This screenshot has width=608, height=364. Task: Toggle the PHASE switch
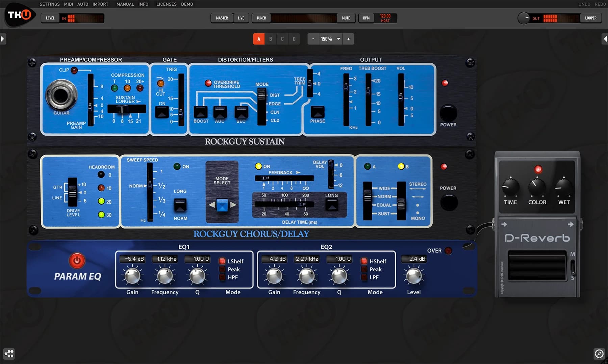tap(318, 112)
